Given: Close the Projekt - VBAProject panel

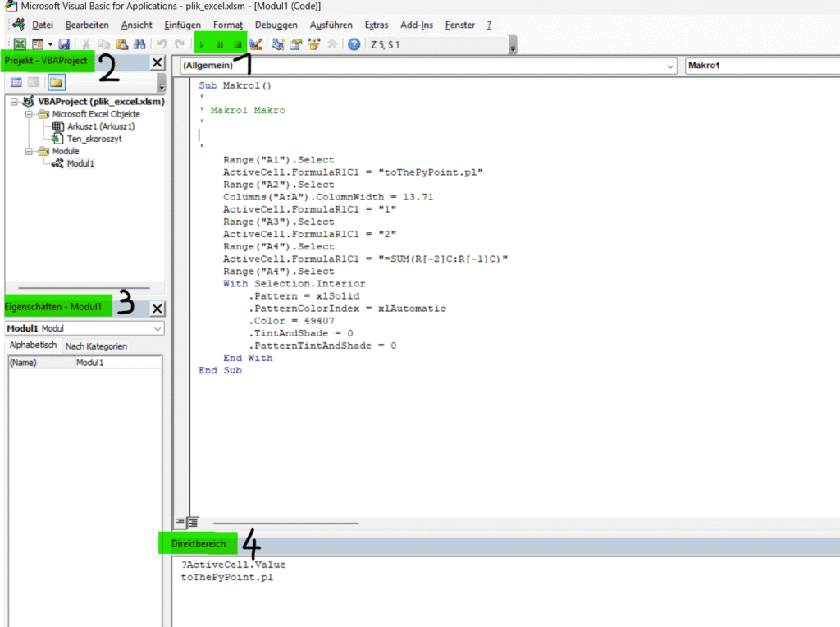Looking at the screenshot, I should click(x=157, y=62).
